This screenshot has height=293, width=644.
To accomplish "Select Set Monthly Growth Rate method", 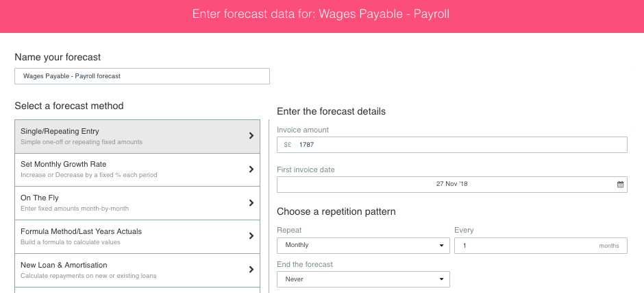I will [x=137, y=169].
